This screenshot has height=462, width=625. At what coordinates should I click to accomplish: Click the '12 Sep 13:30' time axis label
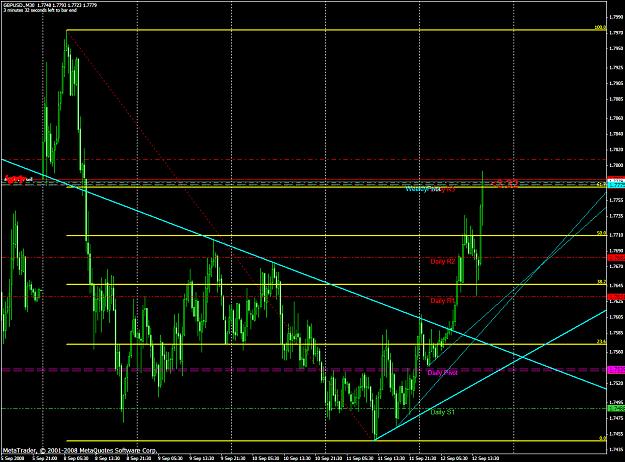[x=485, y=458]
